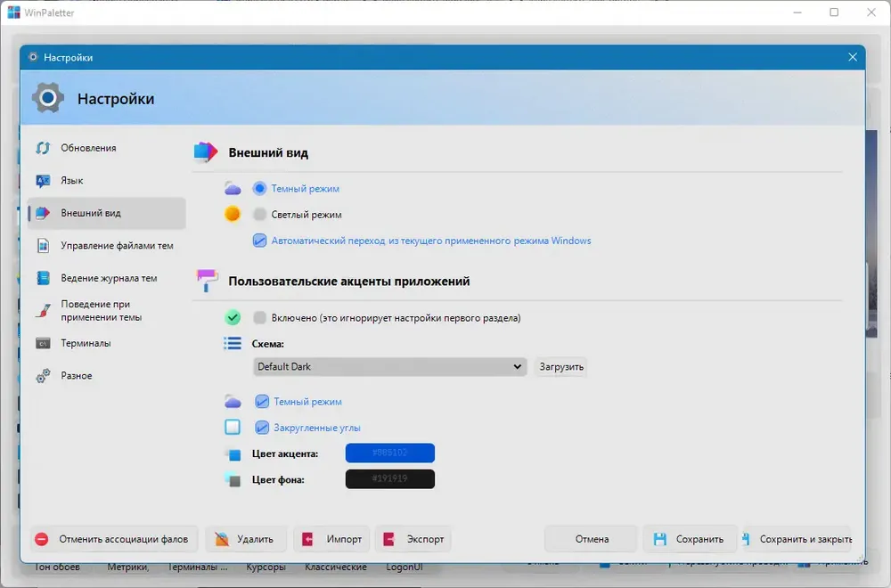
Task: Select the Светлый режим radio button
Action: pyautogui.click(x=259, y=214)
